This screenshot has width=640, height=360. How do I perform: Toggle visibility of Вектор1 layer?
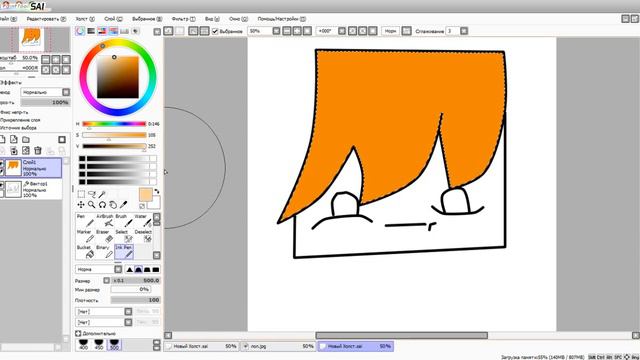(2, 185)
